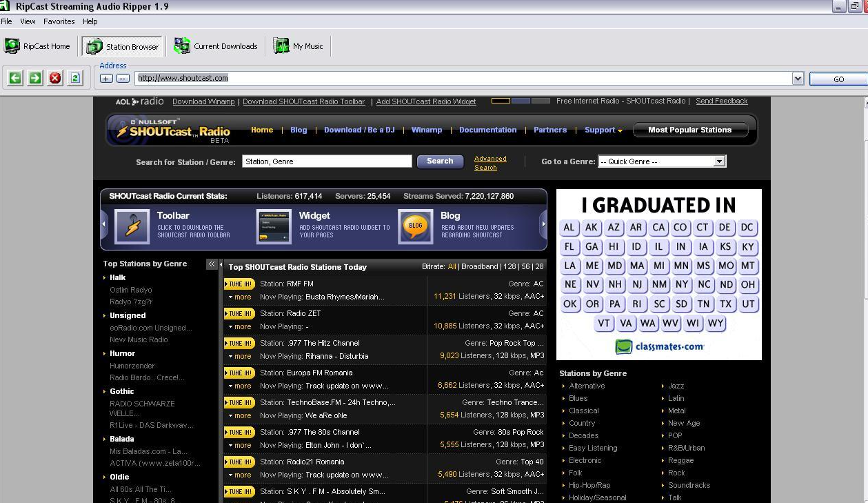Click the left arrow of the promo carousel
Image resolution: width=868 pixels, height=503 pixels.
point(105,224)
